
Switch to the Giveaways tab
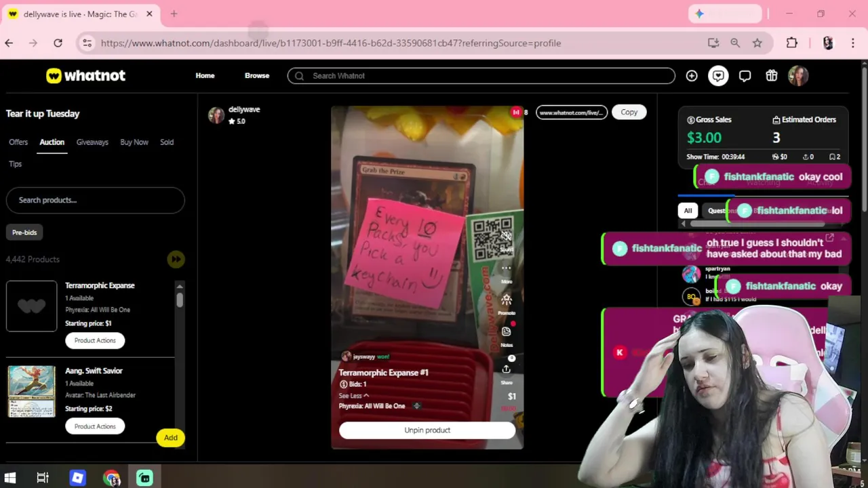[92, 142]
